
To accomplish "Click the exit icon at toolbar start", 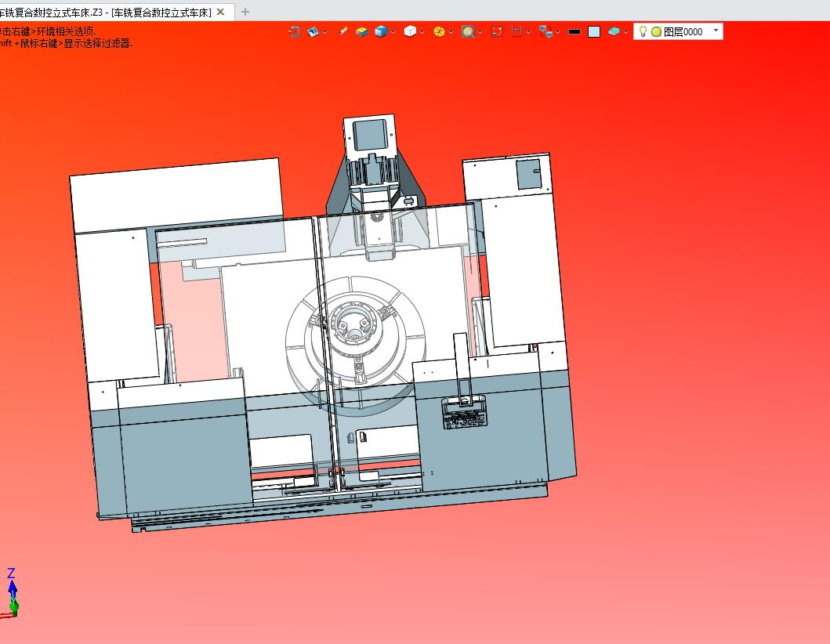I will (x=294, y=32).
